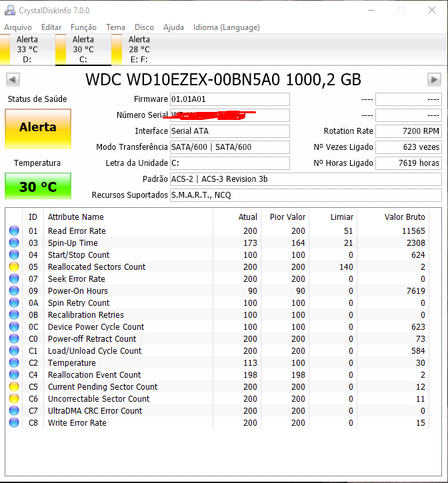The height and width of the screenshot is (483, 448).
Task: Click raw value 2308 for Spin-Up Time
Action: point(415,242)
